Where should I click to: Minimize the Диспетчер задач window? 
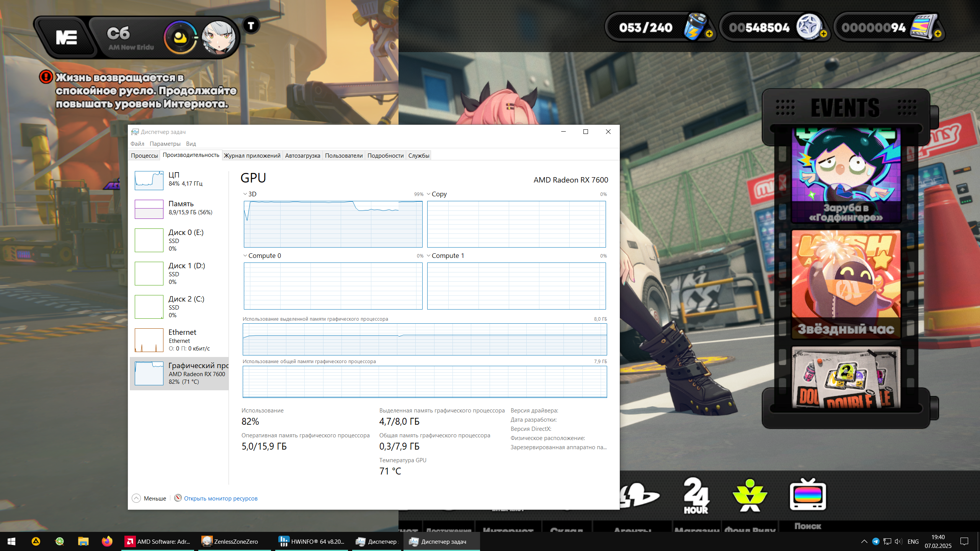coord(563,132)
